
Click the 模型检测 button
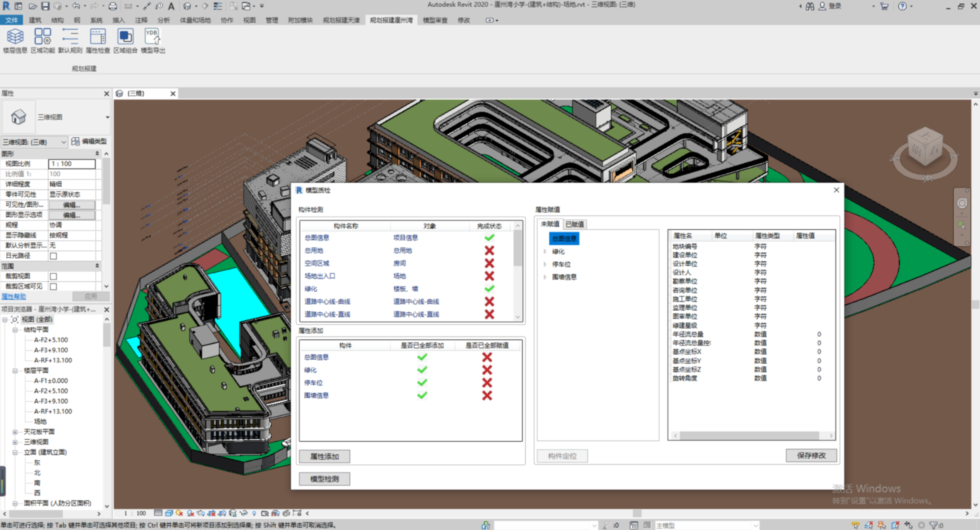click(325, 479)
